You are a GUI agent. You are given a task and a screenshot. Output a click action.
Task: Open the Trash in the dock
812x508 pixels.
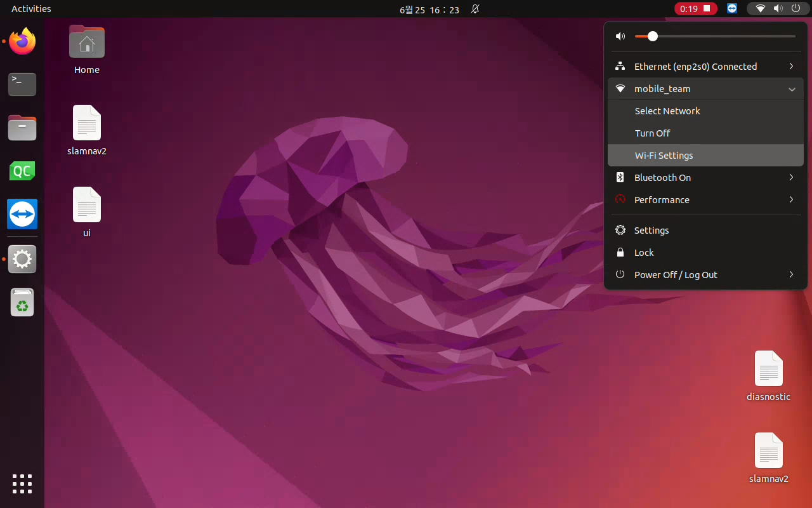[22, 302]
